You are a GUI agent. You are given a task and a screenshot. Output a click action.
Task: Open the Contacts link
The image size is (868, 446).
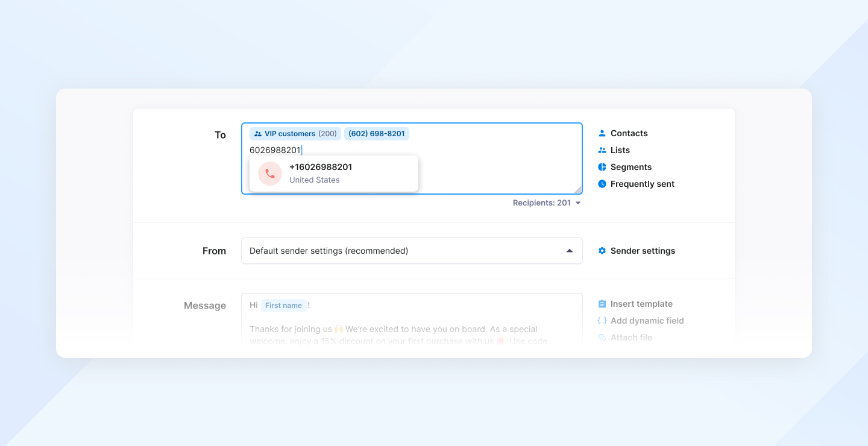tap(629, 133)
